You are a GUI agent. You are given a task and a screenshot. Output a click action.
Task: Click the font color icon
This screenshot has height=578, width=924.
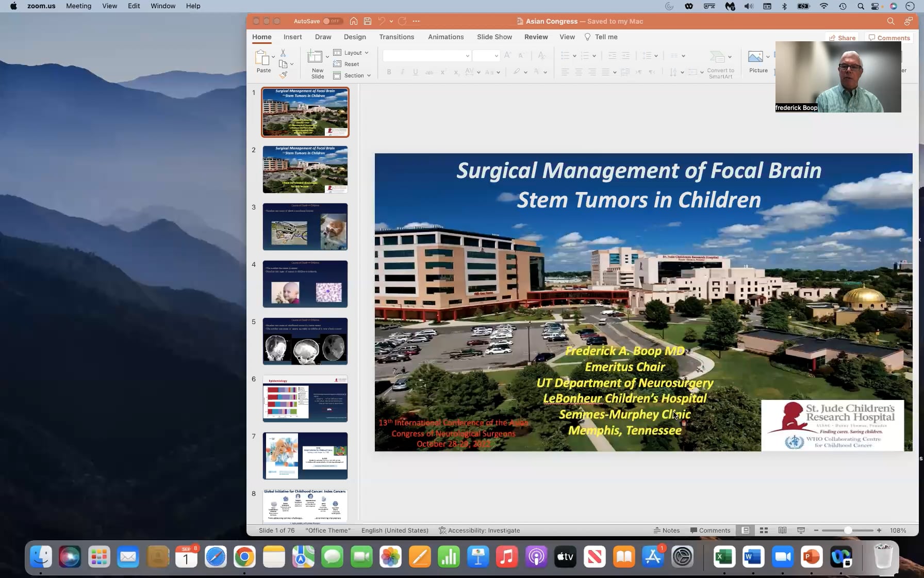point(536,72)
